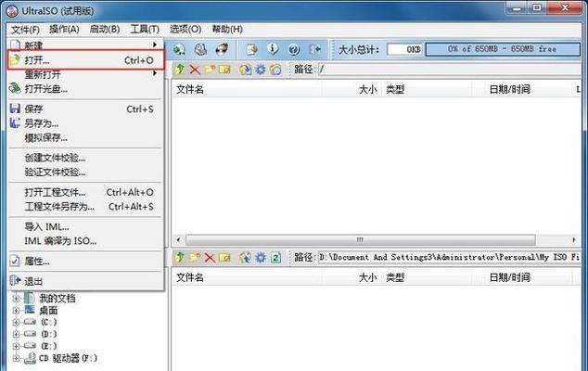Choose 退出 menu entry
Viewport: 588px width, 371px height.
click(85, 281)
